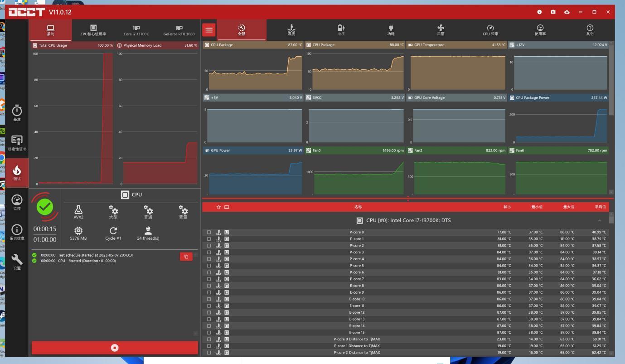The height and width of the screenshot is (364, 625).
Task: Collapse the Intel Core i7-13700K DTS group
Action: (x=599, y=221)
